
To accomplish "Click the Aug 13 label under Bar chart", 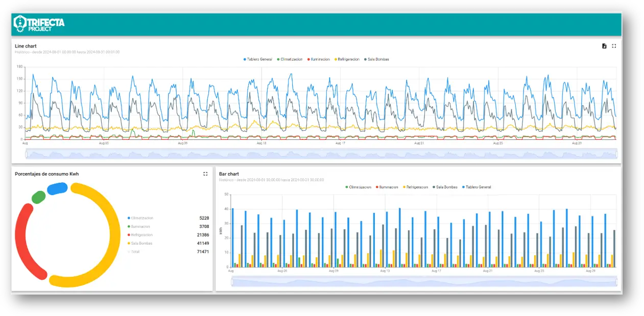I will point(385,271).
